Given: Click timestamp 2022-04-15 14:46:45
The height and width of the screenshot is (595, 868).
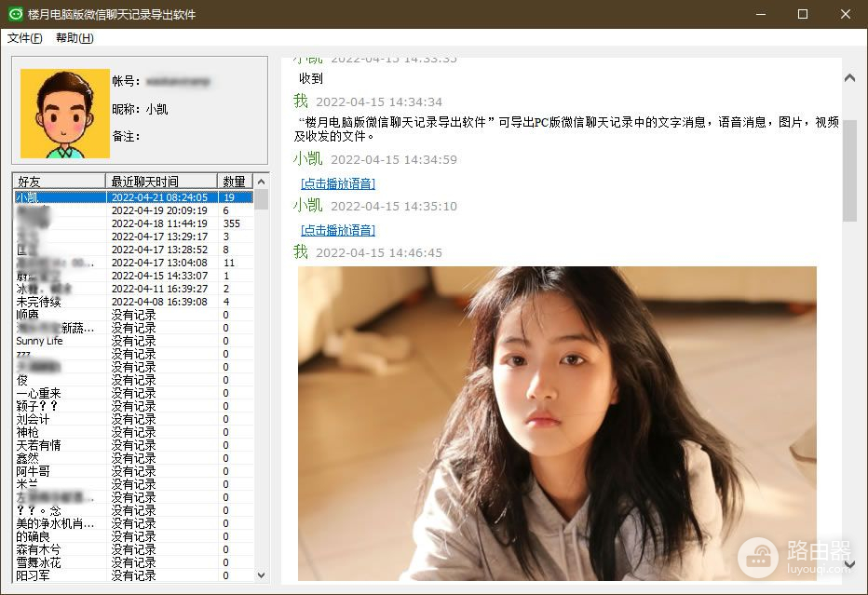Looking at the screenshot, I should (x=379, y=253).
